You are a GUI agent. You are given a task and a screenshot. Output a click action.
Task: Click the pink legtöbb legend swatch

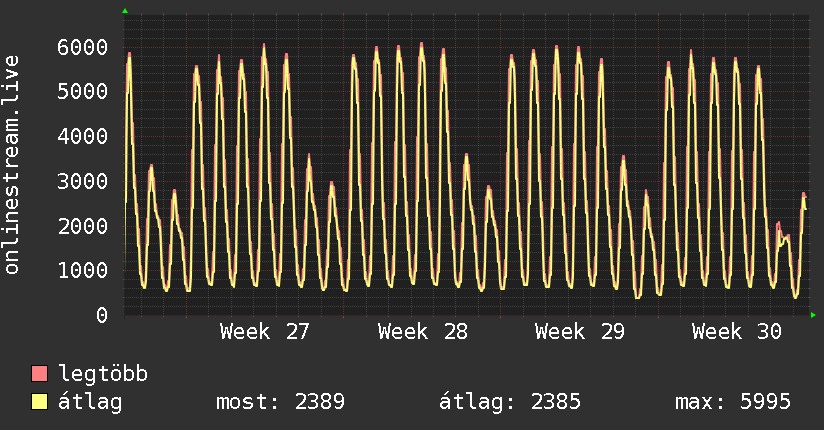point(39,373)
